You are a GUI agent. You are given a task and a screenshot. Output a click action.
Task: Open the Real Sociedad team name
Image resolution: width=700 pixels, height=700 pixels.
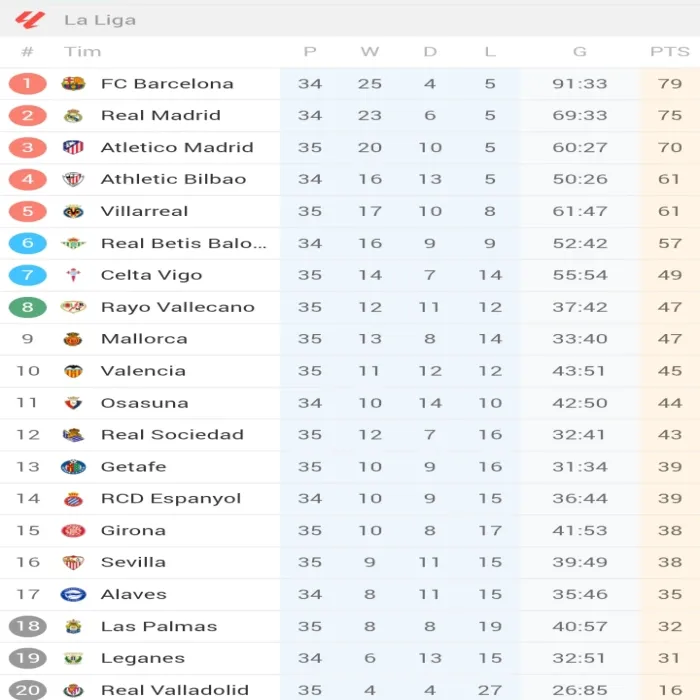(172, 435)
